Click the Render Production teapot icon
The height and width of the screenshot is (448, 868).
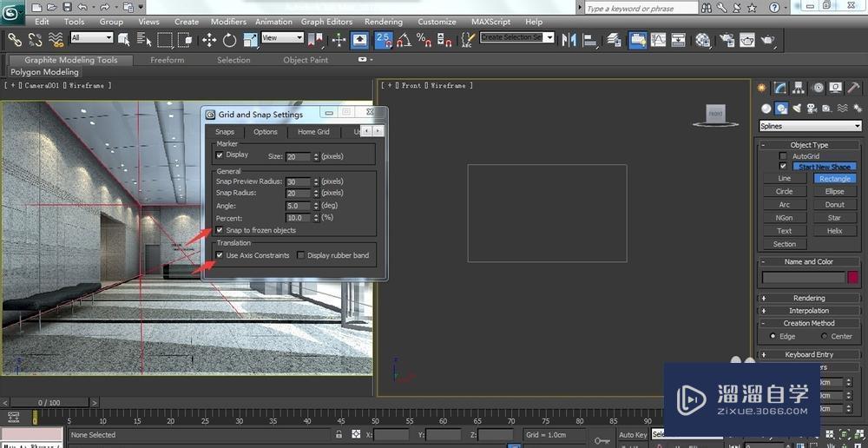(767, 40)
